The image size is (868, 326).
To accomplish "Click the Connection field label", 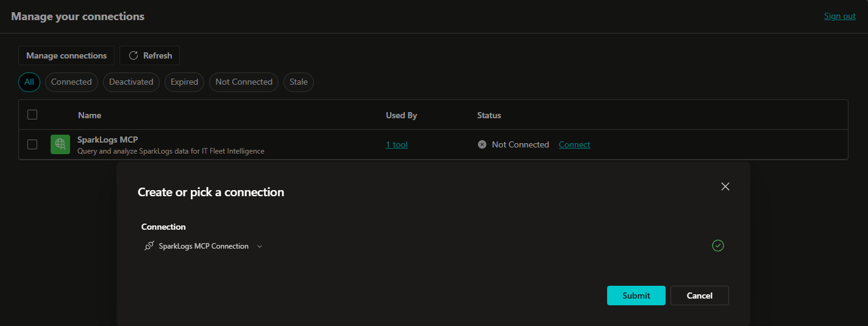I will pos(163,227).
